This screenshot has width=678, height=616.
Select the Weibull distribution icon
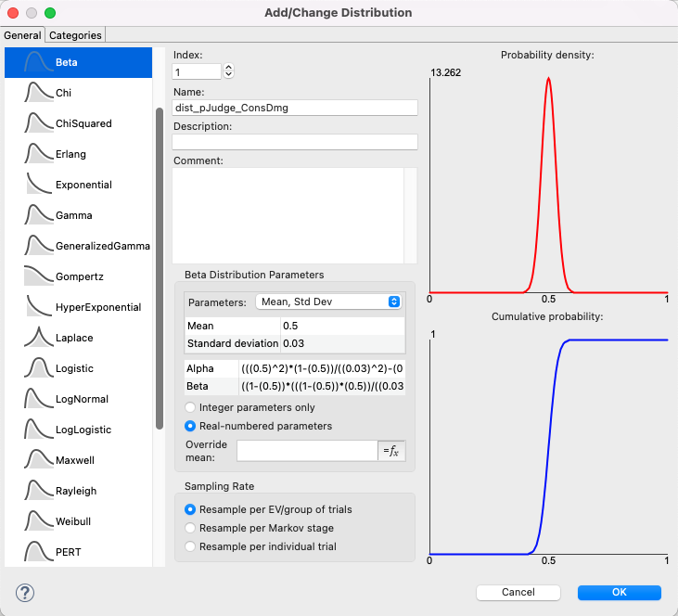click(38, 521)
